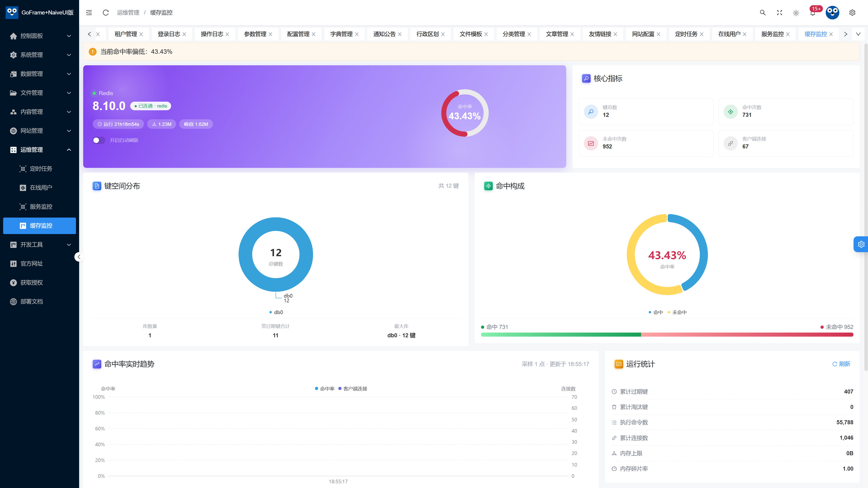This screenshot has height=488, width=868.
Task: Close the 租户管理 tab
Action: click(x=141, y=34)
